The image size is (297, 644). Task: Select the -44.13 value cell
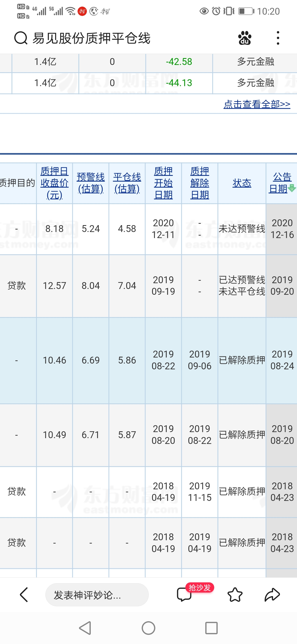[x=179, y=83]
